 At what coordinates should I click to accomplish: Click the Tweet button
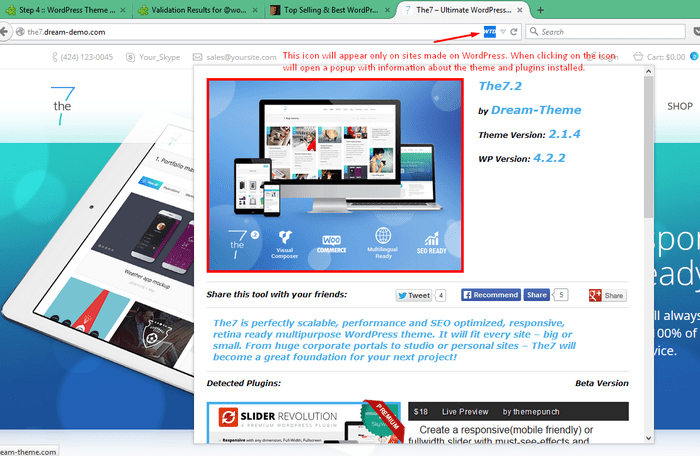[413, 295]
